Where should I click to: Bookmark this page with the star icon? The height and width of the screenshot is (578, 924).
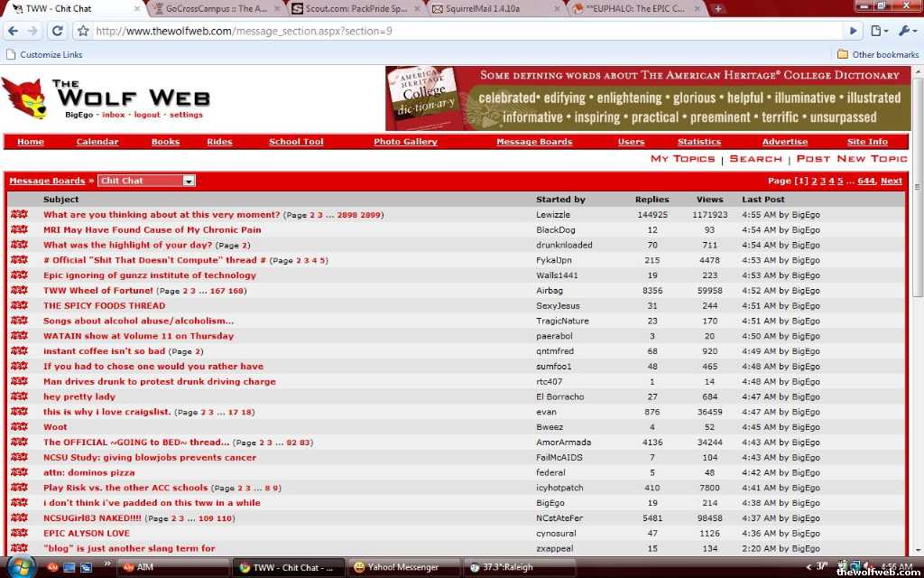click(83, 31)
